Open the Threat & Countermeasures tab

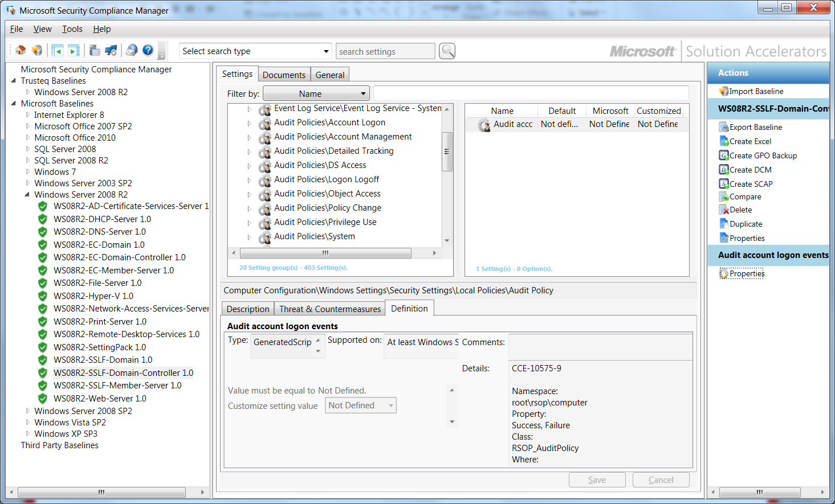[330, 309]
